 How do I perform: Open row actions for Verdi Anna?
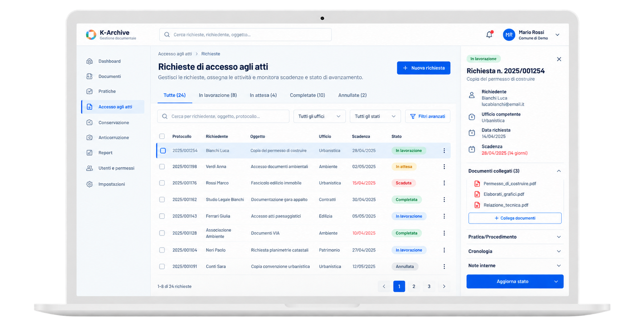[x=444, y=167]
